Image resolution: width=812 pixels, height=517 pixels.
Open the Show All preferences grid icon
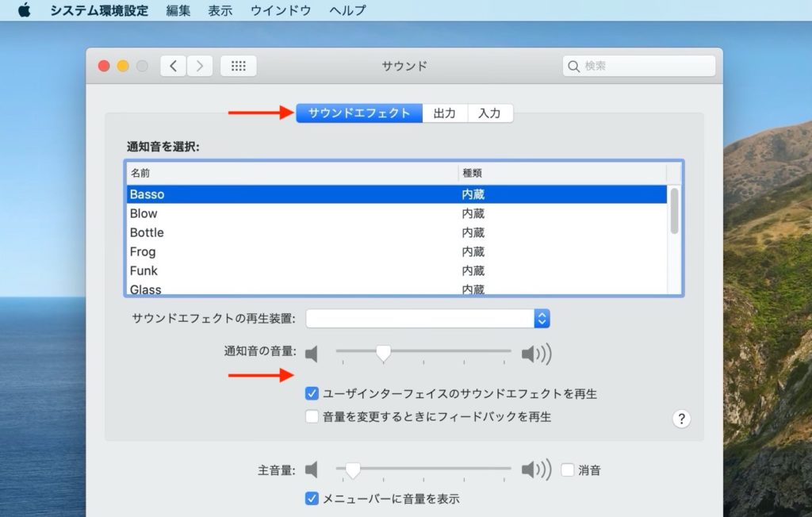[x=238, y=66]
